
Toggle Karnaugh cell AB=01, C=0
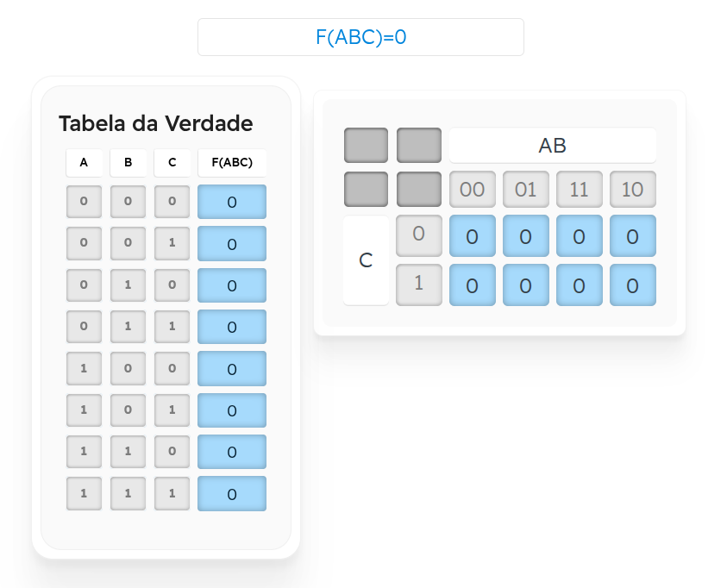[x=526, y=236]
